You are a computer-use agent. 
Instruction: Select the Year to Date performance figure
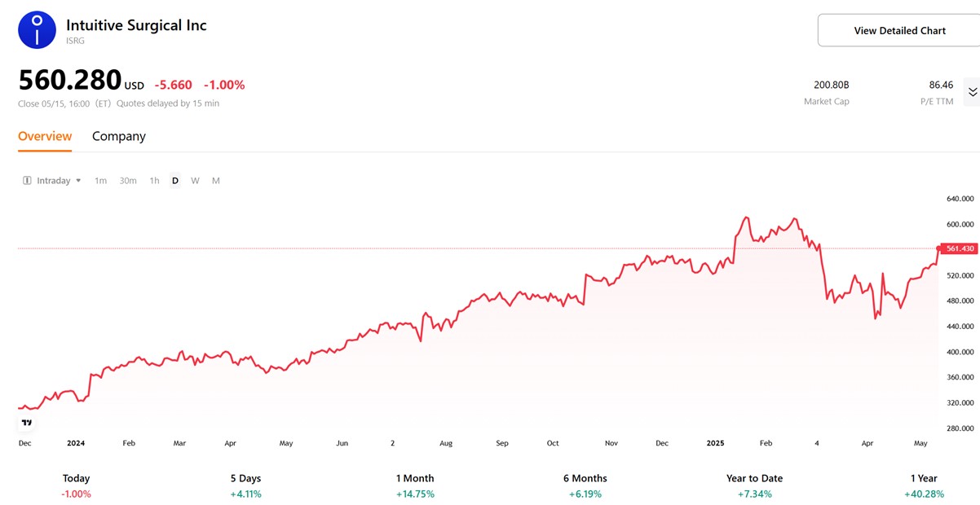(754, 494)
